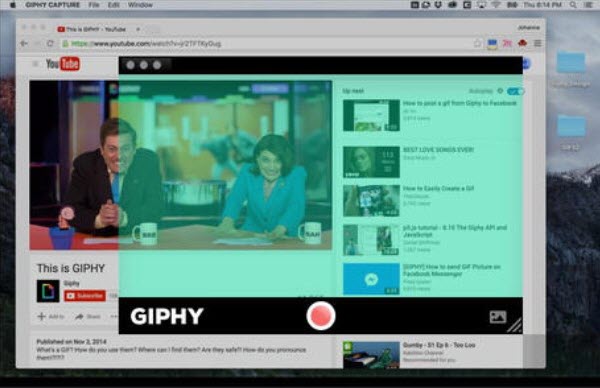Click the YouTube logo

(63, 64)
